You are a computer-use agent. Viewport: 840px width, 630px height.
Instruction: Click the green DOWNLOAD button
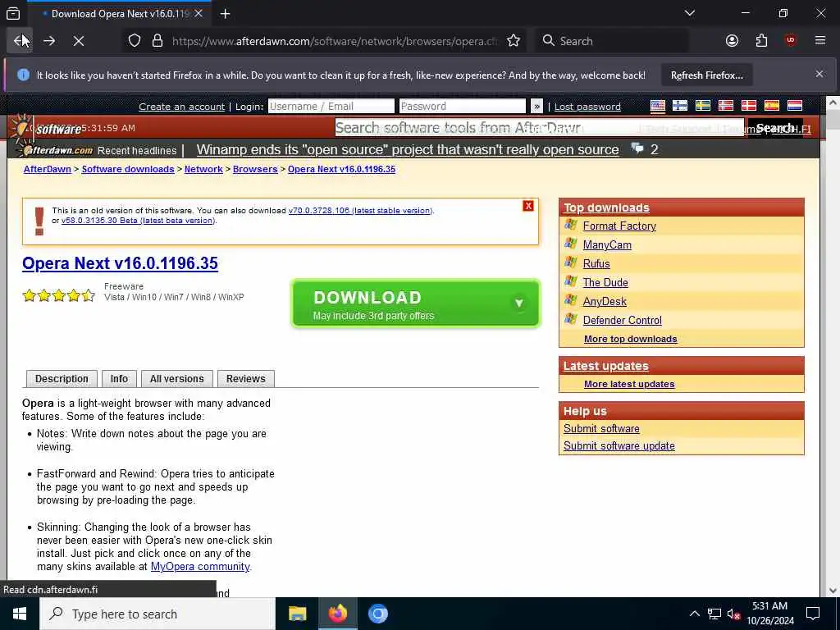pyautogui.click(x=415, y=304)
